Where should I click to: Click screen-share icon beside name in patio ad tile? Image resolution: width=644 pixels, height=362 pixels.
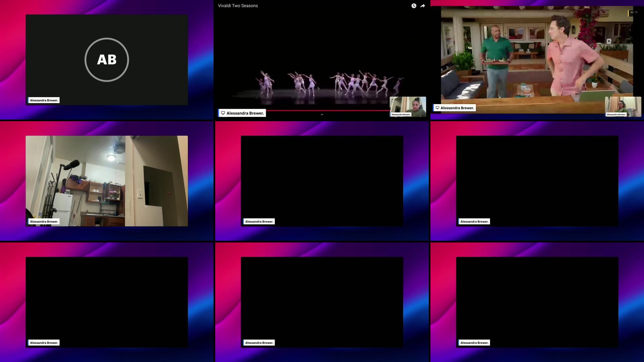[437, 108]
